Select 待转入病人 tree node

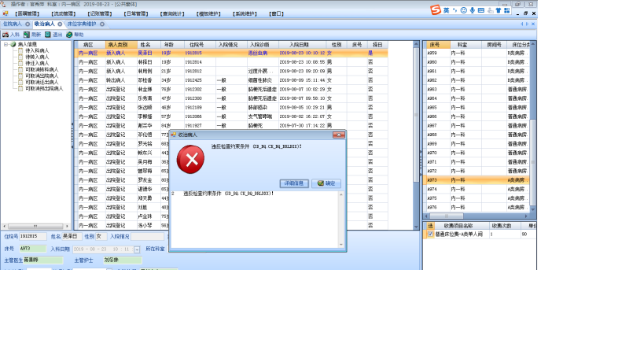point(37,57)
